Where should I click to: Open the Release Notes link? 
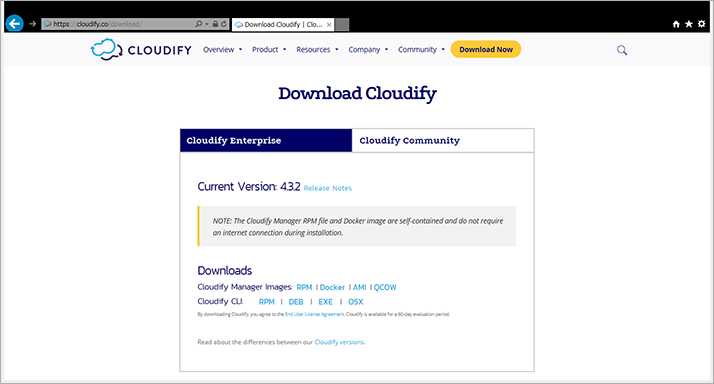coord(328,188)
